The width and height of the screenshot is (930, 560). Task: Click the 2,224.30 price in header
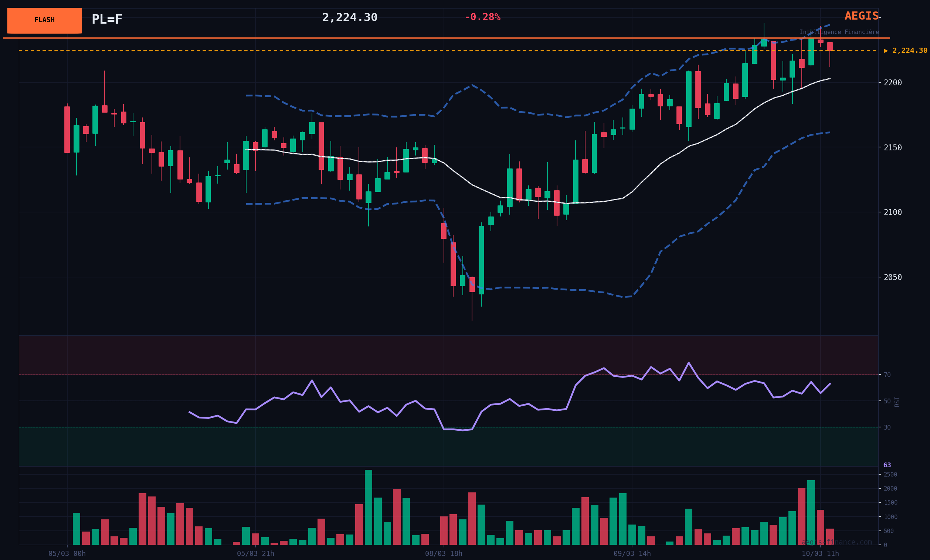pyautogui.click(x=350, y=17)
